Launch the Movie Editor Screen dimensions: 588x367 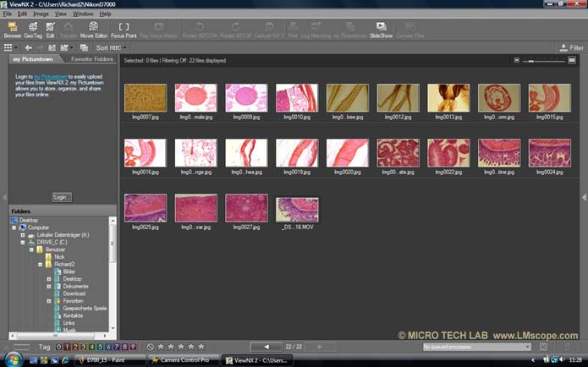coord(93,30)
